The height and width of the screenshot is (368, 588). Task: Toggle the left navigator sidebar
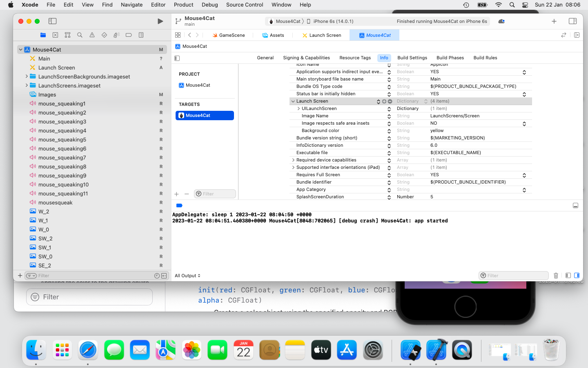[52, 21]
